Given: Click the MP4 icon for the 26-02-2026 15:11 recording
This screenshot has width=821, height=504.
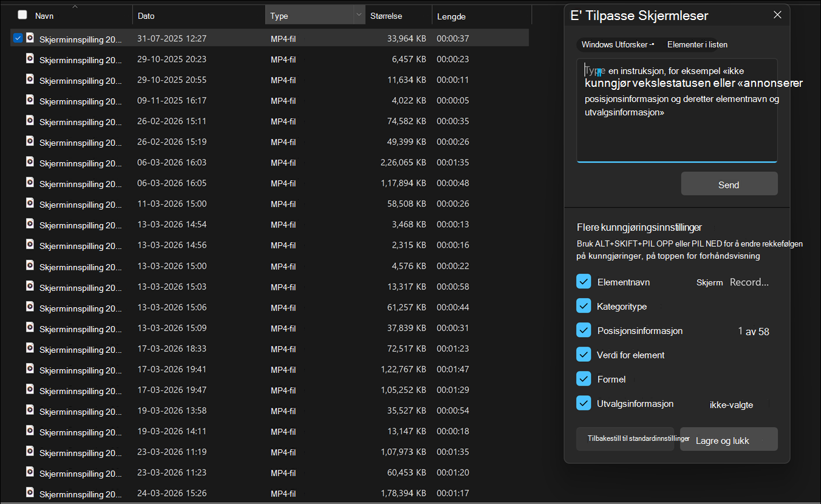Looking at the screenshot, I should point(29,121).
